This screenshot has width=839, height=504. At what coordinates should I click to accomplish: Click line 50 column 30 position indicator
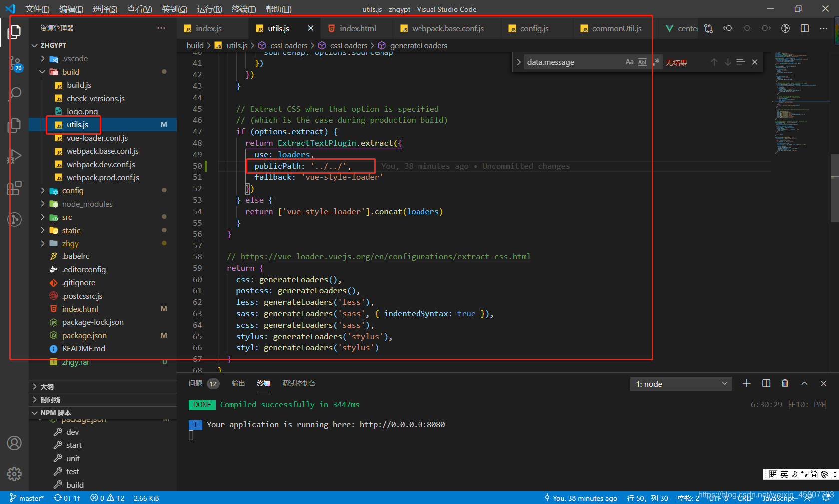[x=647, y=498]
